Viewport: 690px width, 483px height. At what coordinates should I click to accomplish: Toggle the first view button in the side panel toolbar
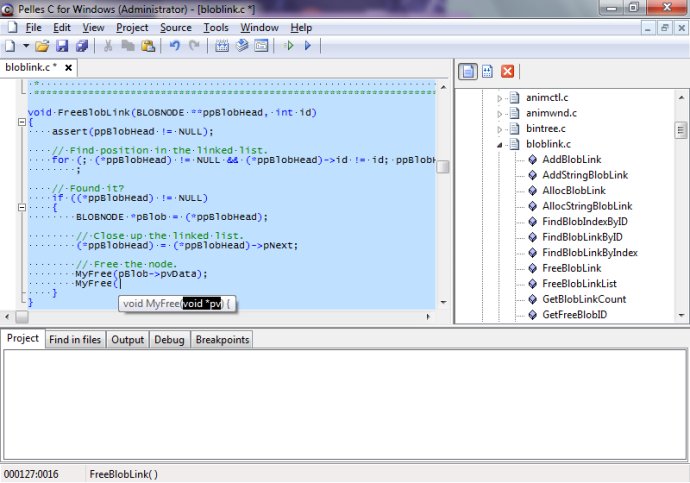tap(467, 72)
